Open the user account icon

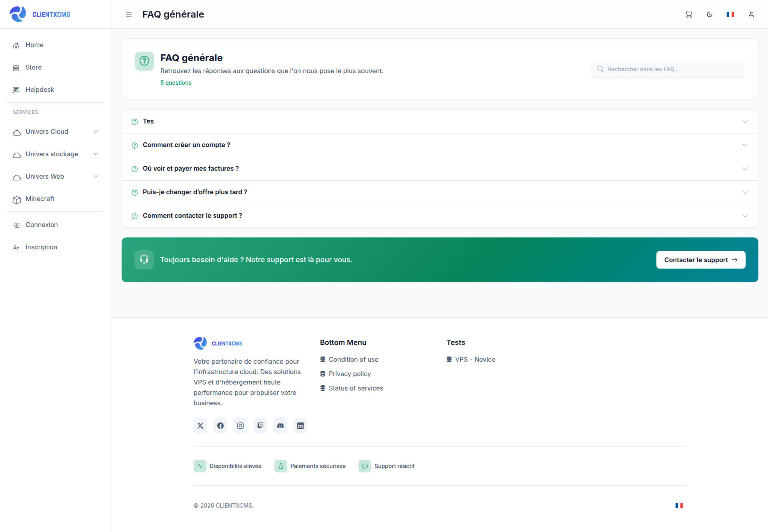(751, 14)
